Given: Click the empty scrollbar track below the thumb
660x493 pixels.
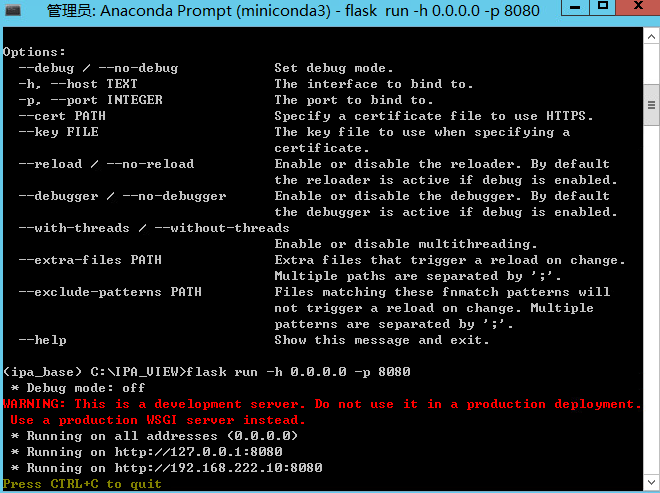Looking at the screenshot, I should pyautogui.click(x=651, y=299).
